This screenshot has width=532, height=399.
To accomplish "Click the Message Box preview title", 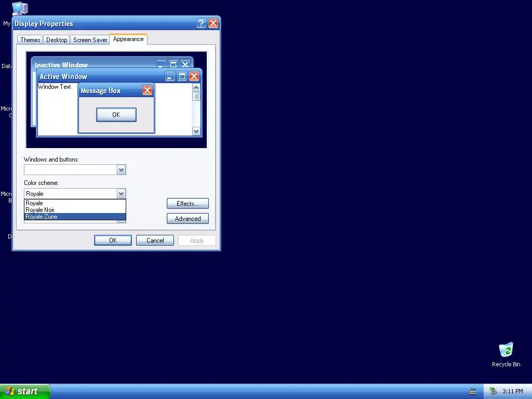I will (100, 90).
